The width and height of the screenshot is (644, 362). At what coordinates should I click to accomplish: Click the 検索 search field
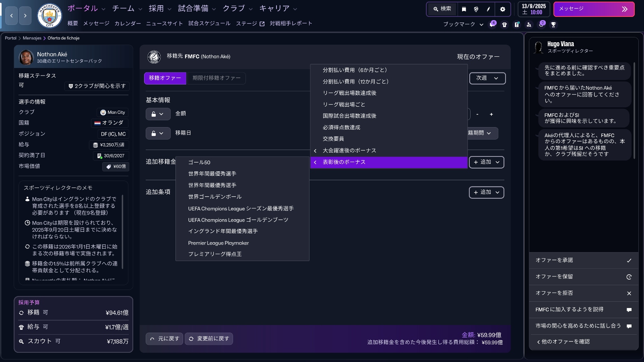click(x=442, y=9)
